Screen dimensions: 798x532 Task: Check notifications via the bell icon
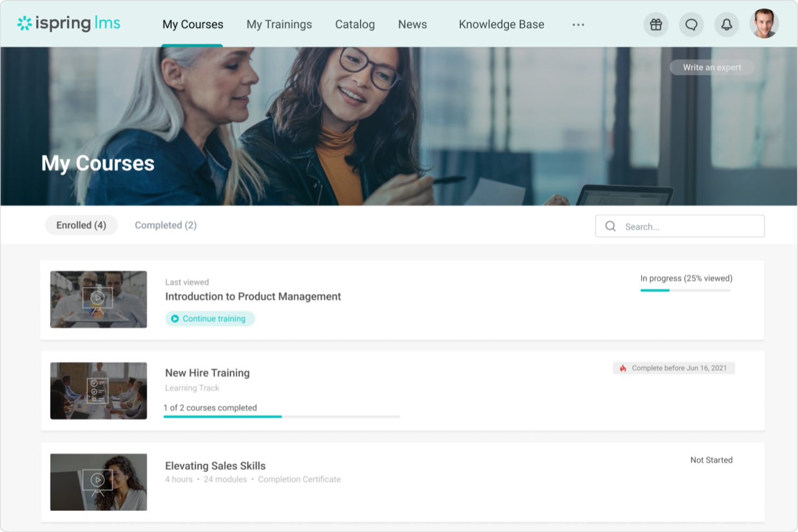(x=726, y=24)
